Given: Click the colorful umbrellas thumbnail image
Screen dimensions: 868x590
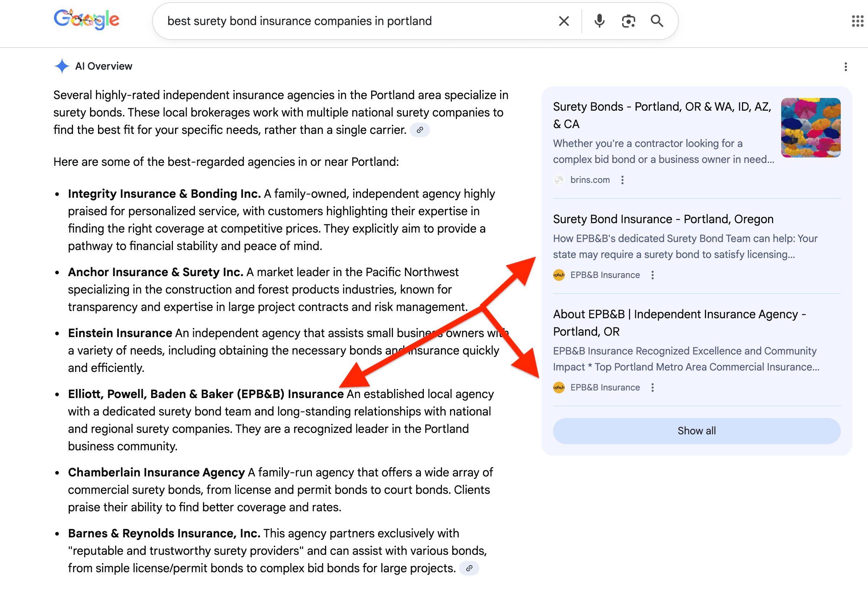Looking at the screenshot, I should (811, 128).
